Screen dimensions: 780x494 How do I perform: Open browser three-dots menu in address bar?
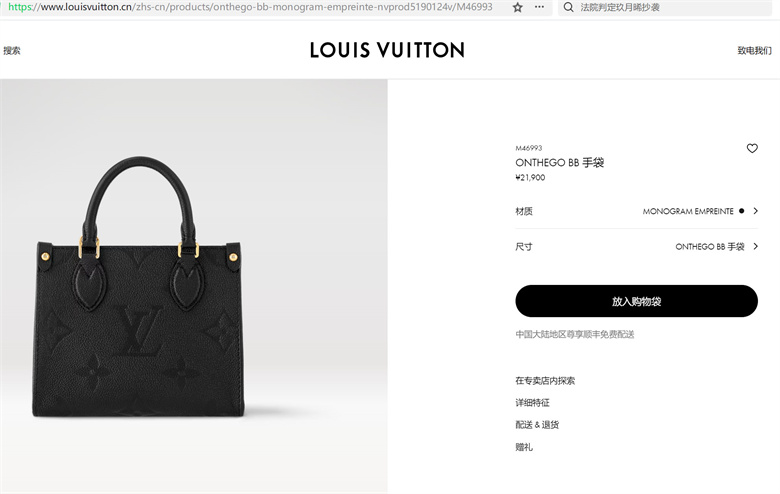coord(539,7)
